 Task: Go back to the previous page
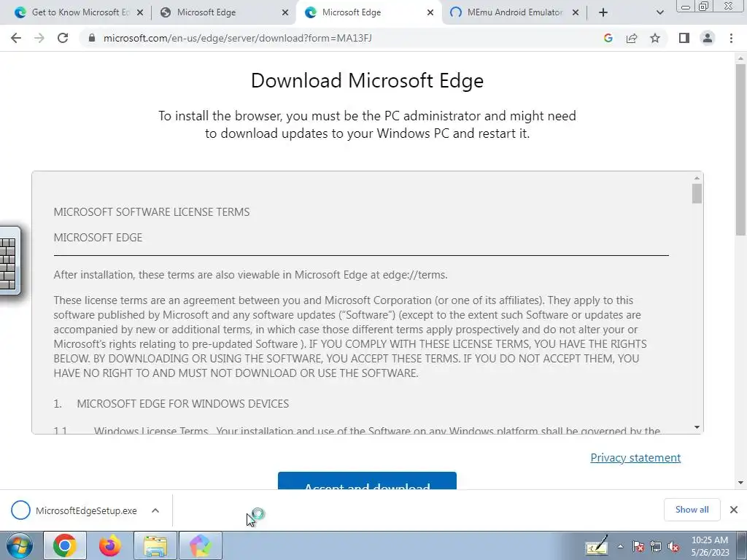pos(16,38)
